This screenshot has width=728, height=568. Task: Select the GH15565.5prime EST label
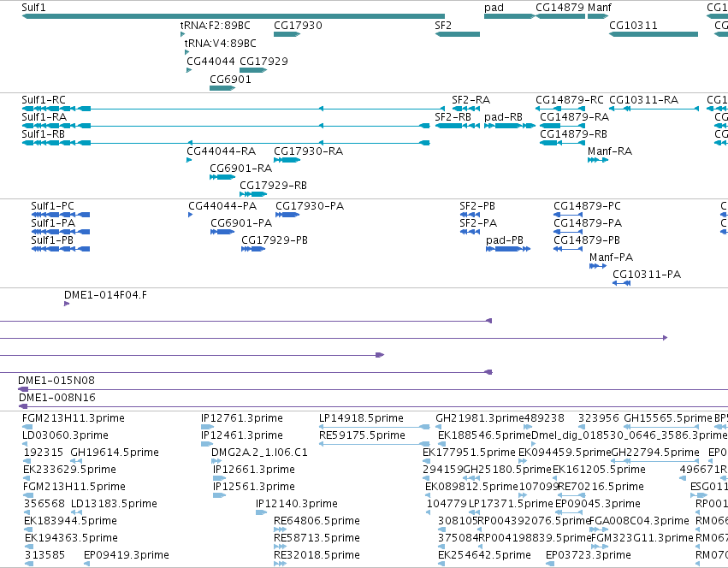(x=667, y=418)
